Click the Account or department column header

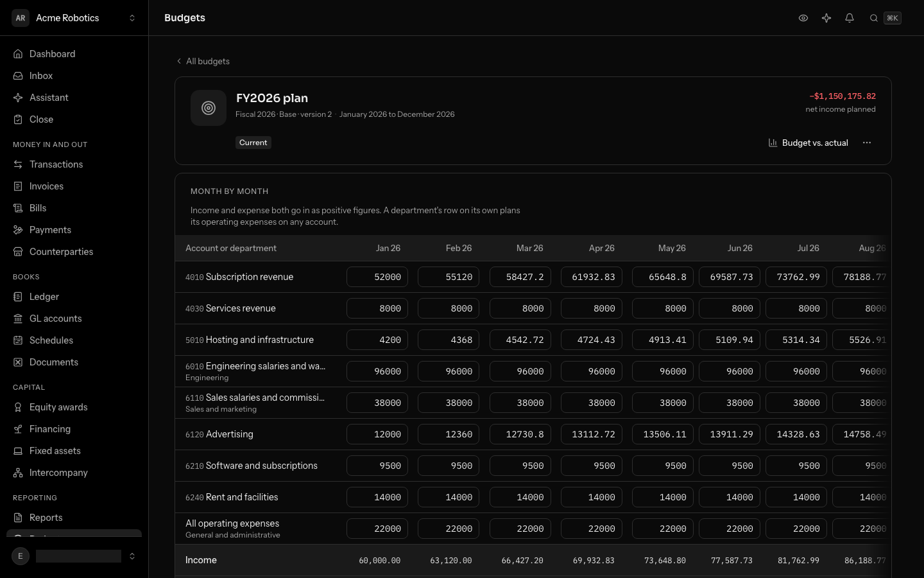coord(231,248)
